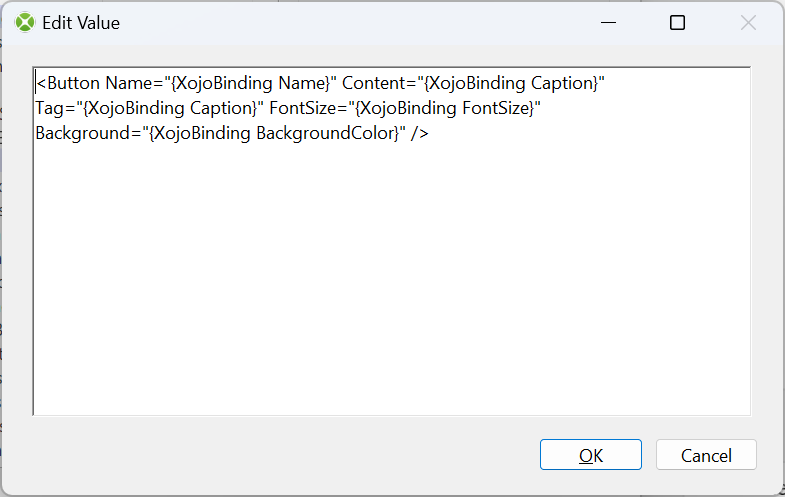Maximize the Edit Value window
The width and height of the screenshot is (785, 497).
[677, 23]
